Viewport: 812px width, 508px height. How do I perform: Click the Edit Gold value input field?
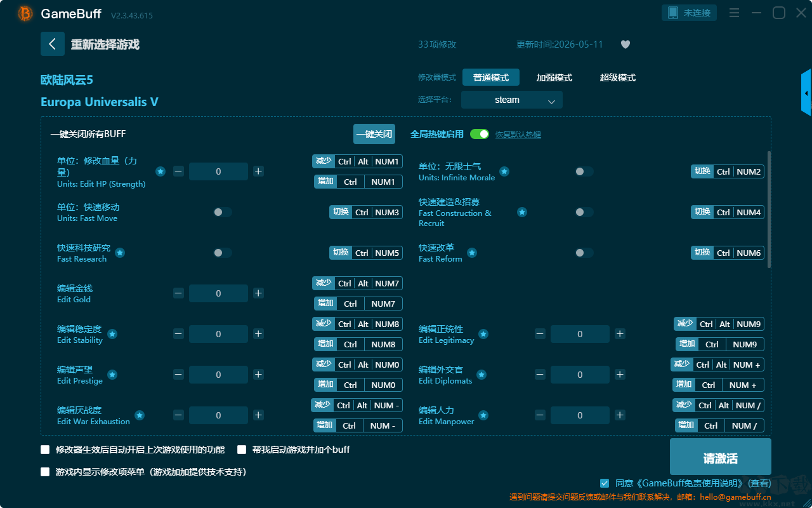click(218, 293)
